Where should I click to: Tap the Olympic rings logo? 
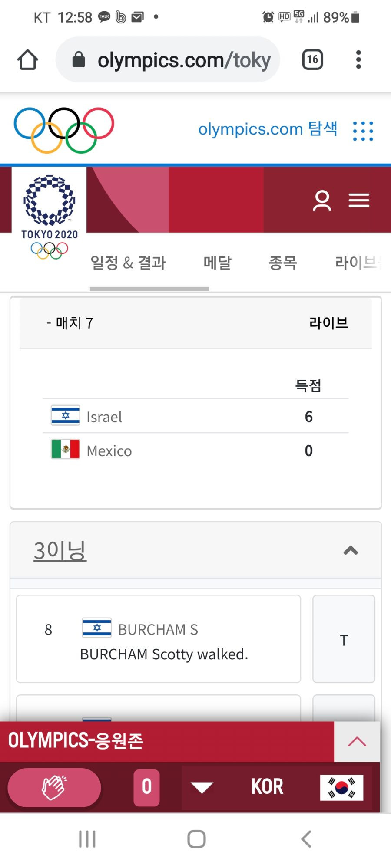[64, 130]
